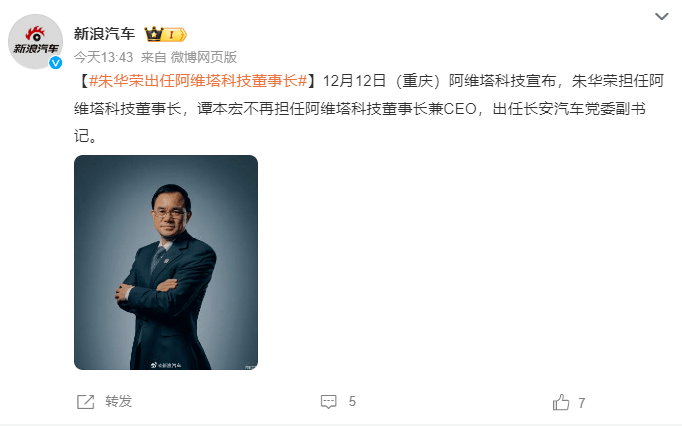This screenshot has width=682, height=426.
Task: Enlarge the portrait photo thumbnail
Action: point(166,262)
